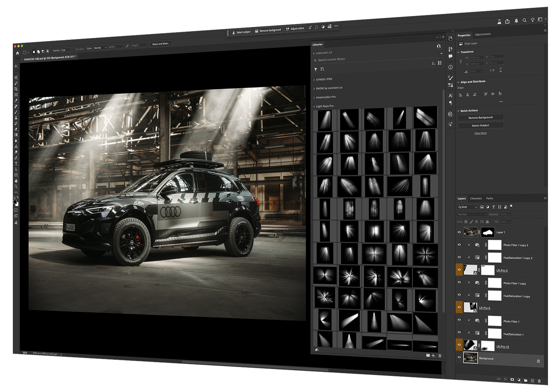This screenshot has height=392, width=558.
Task: Click the delete layer trash icon
Action: click(x=539, y=381)
